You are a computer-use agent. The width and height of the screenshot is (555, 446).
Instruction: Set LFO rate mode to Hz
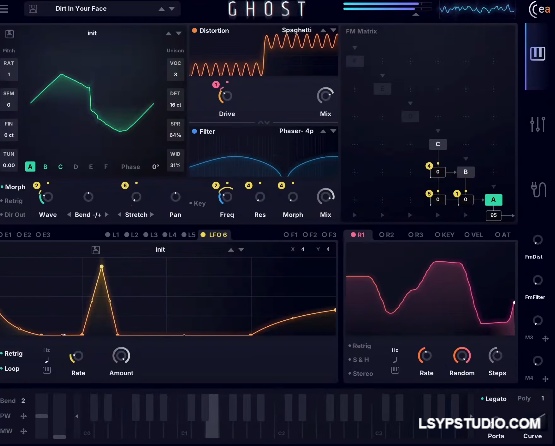pos(47,350)
